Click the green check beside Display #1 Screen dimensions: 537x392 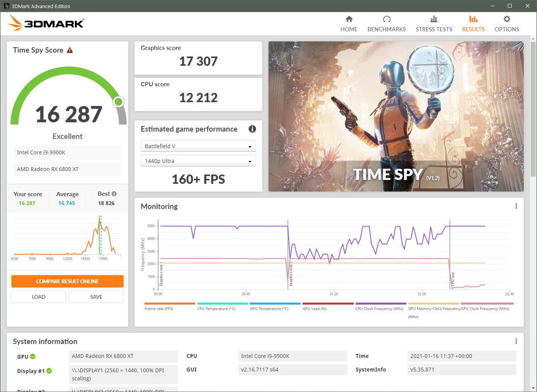click(49, 371)
